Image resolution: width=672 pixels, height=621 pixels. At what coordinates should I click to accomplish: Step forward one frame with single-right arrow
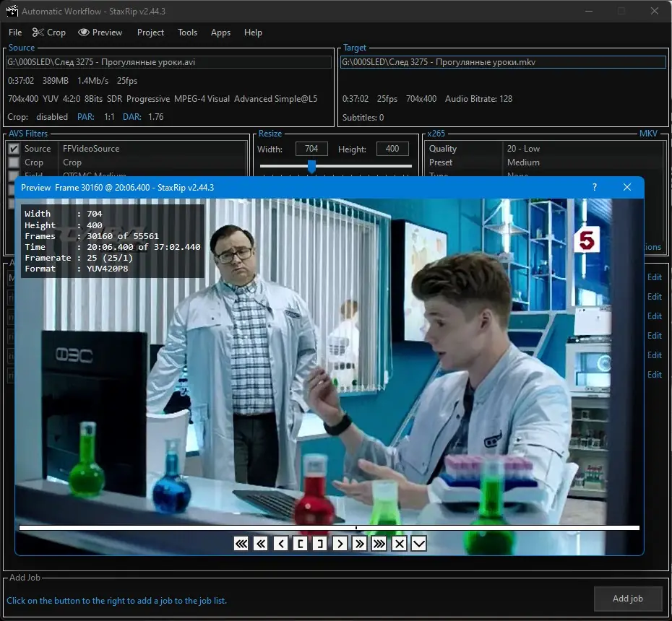point(340,544)
